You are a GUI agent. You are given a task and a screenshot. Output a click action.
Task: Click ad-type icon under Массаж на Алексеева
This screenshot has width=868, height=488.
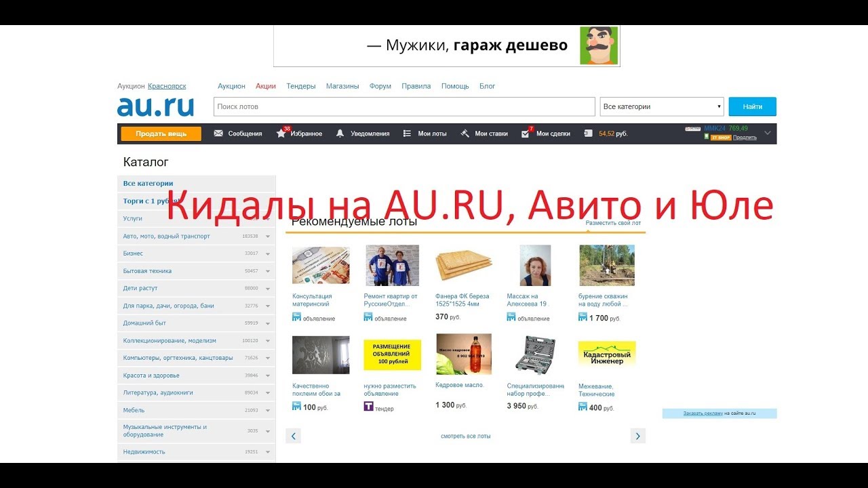[x=511, y=317]
